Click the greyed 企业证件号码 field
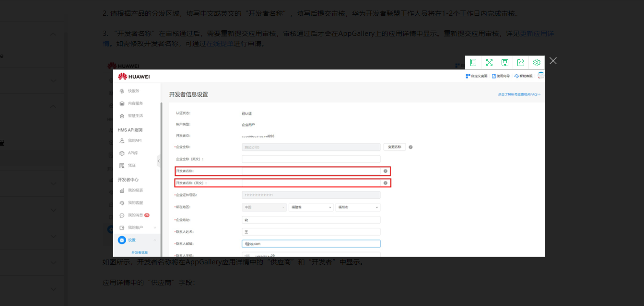Viewport: 644px width, 306px height. point(311,195)
